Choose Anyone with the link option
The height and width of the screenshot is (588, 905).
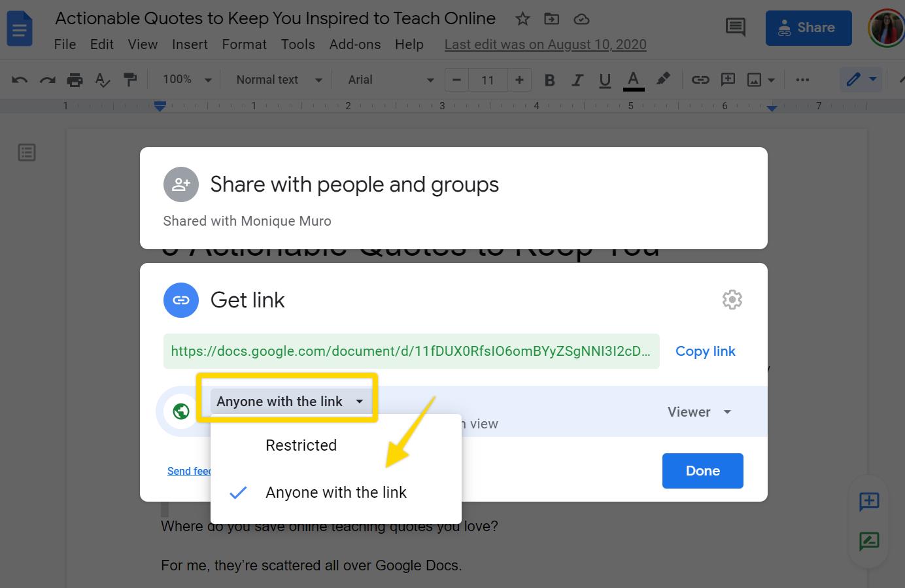336,493
